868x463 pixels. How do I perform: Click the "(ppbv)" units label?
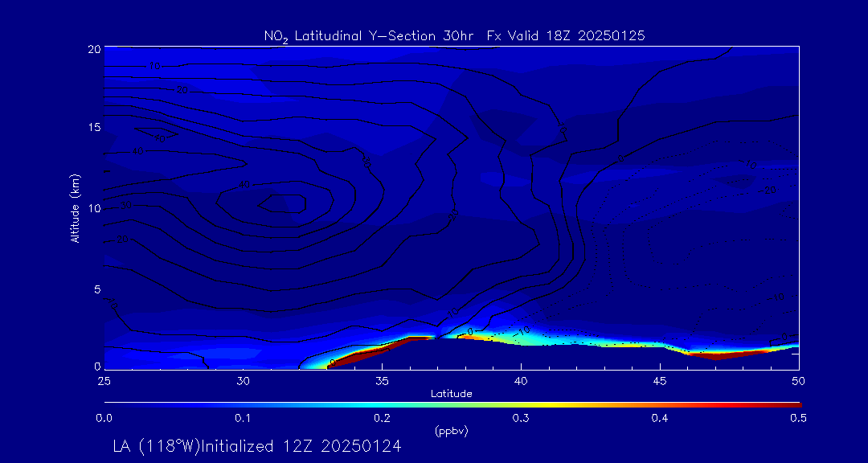(452, 432)
